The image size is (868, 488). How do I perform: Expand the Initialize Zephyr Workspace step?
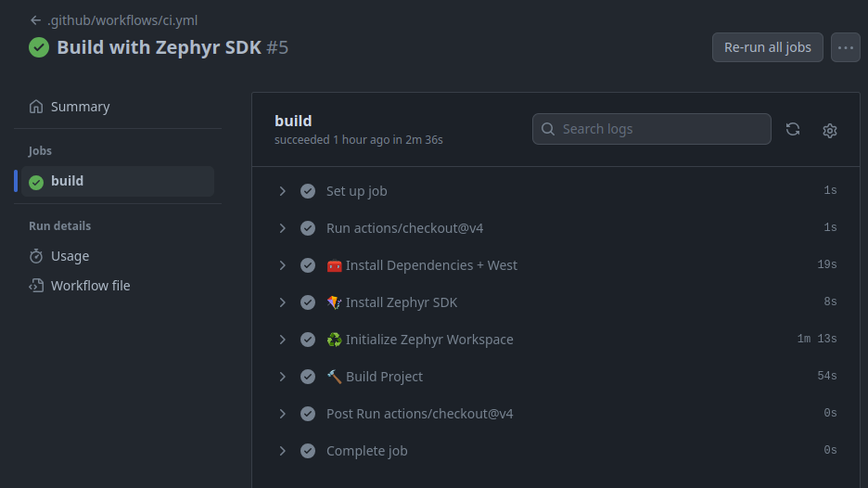(x=283, y=340)
